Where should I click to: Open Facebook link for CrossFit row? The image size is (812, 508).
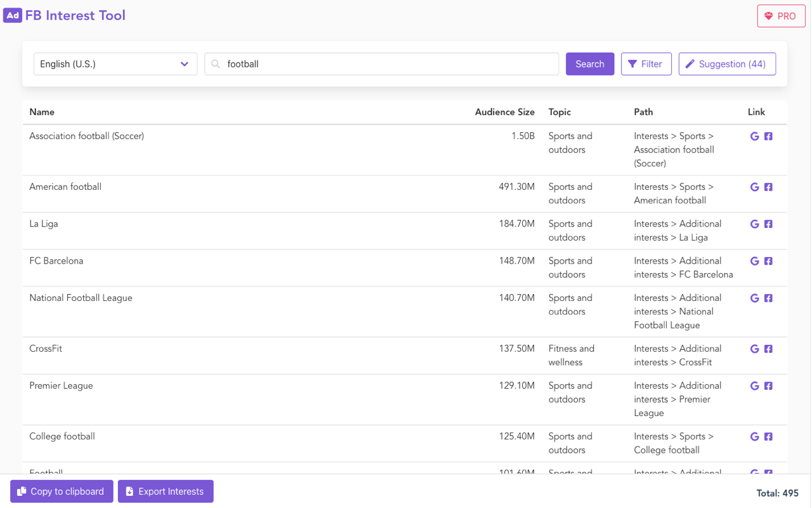coord(768,349)
